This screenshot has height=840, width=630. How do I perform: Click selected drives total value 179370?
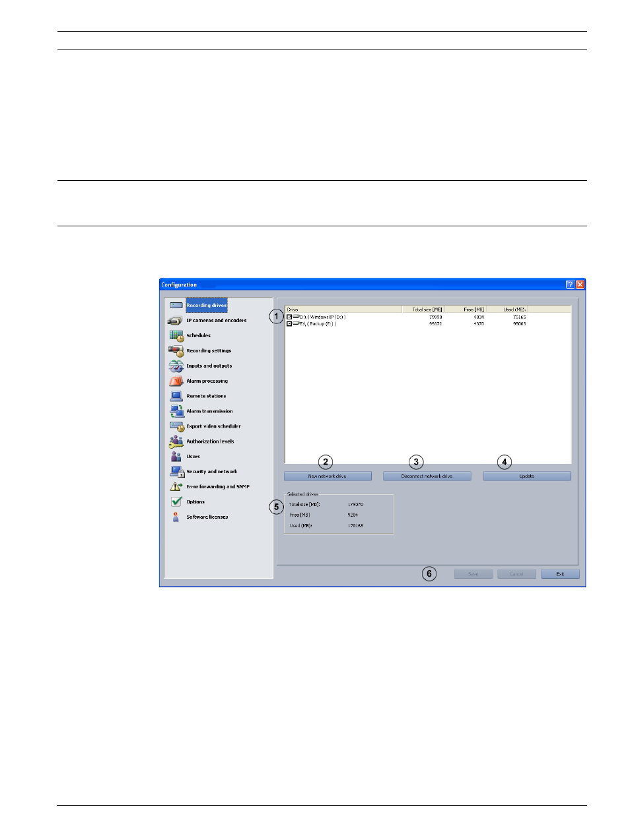pyautogui.click(x=355, y=505)
